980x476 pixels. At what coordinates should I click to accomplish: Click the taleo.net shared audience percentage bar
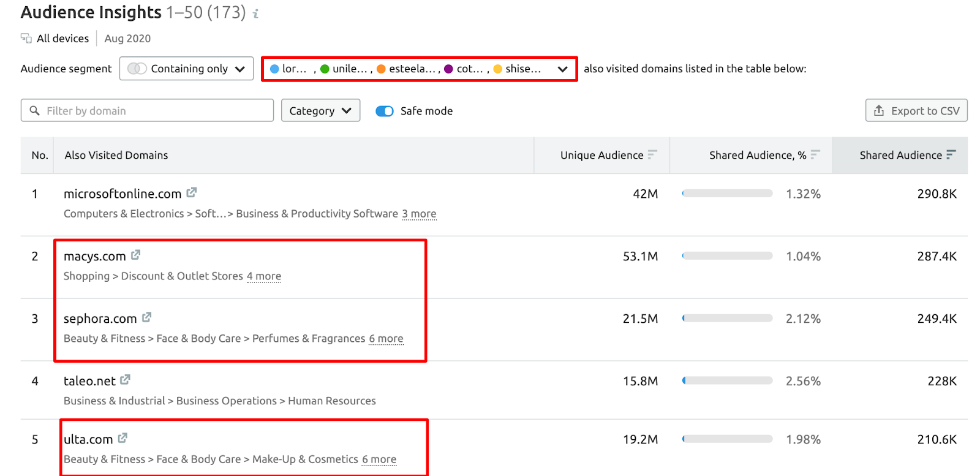pos(728,381)
